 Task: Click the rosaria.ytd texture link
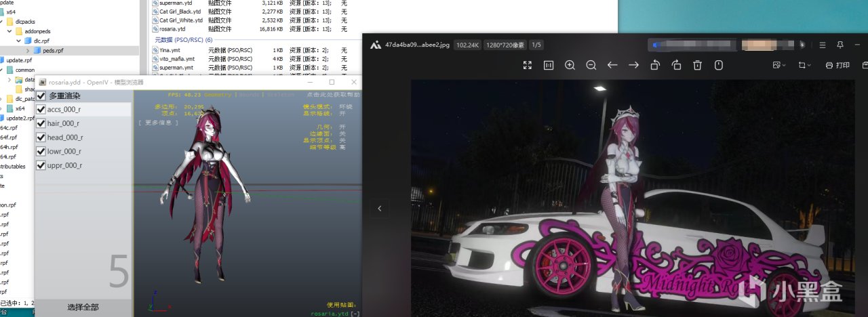coord(330,314)
